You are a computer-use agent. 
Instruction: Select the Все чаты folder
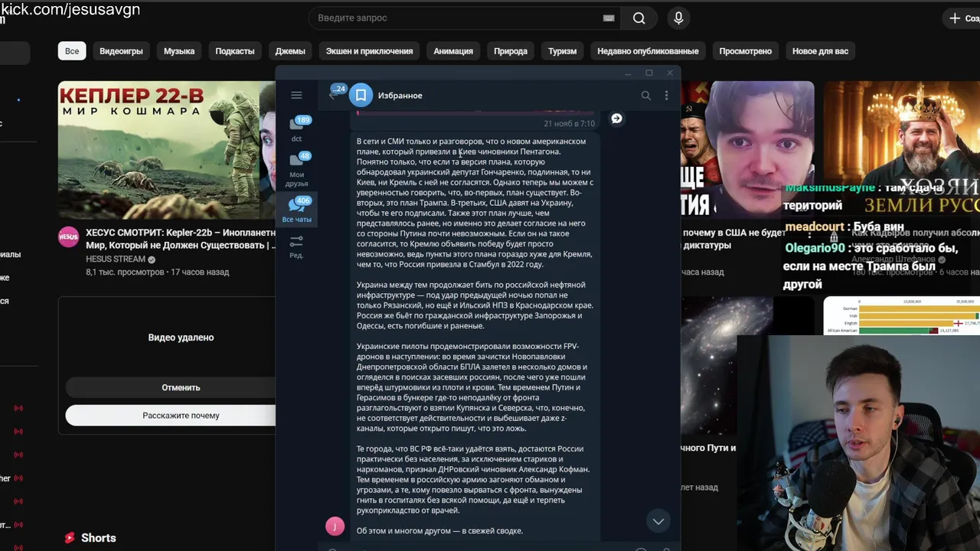(x=297, y=210)
